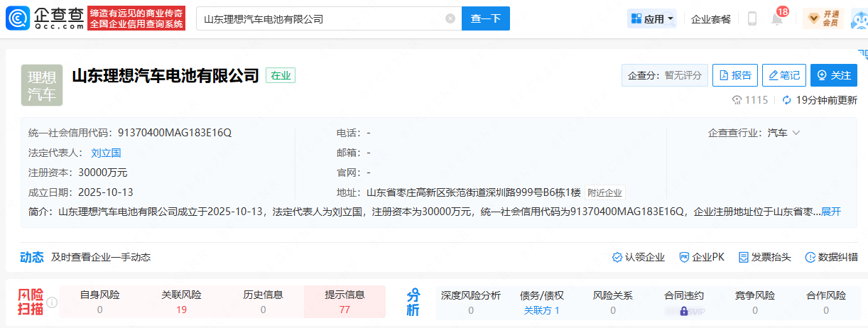Select the 提示信息 tab showing 77
The image size is (868, 328).
tap(345, 302)
